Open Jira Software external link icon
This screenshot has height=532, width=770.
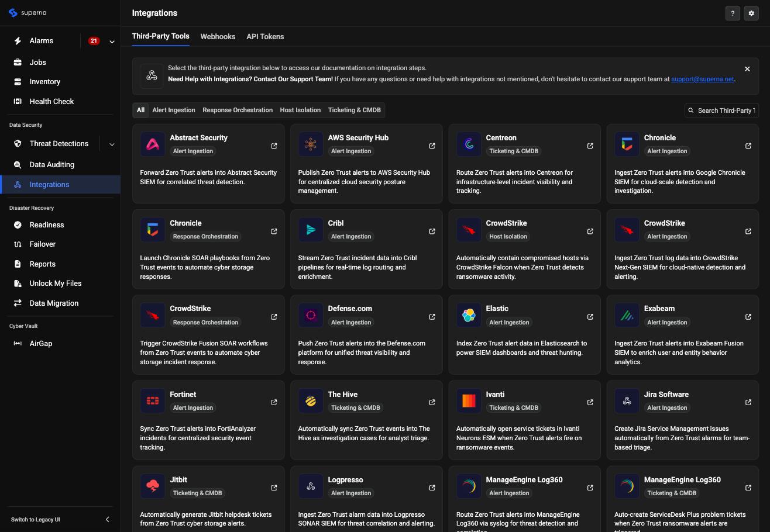[748, 402]
